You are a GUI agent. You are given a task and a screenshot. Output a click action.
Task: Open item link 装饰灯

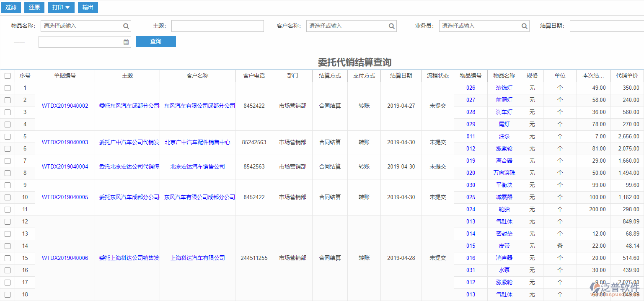504,88
